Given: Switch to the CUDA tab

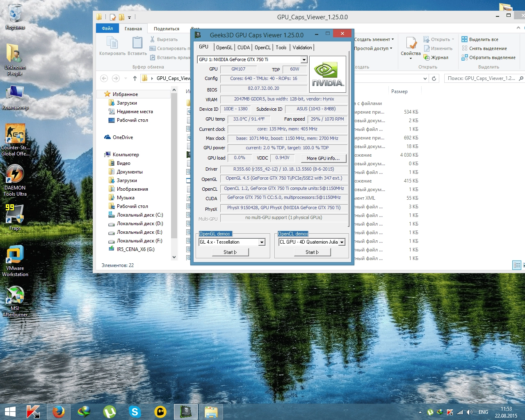Looking at the screenshot, I should click(244, 48).
